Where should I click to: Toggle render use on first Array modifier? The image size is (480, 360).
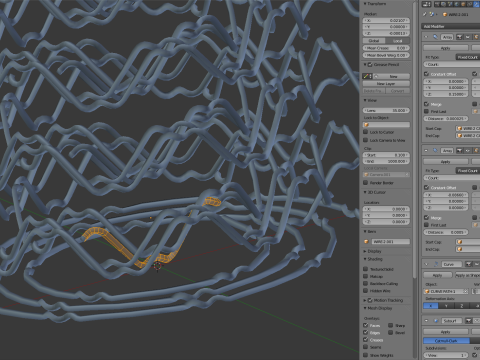point(459,37)
